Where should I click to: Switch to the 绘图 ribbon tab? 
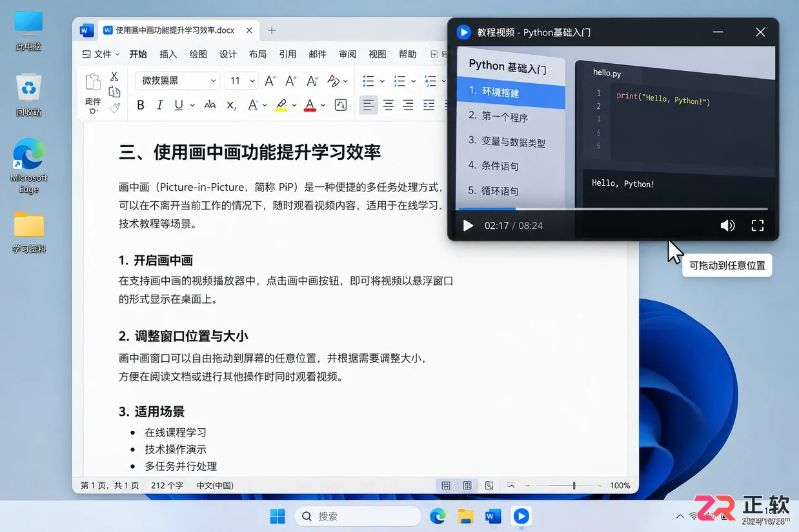coord(198,54)
